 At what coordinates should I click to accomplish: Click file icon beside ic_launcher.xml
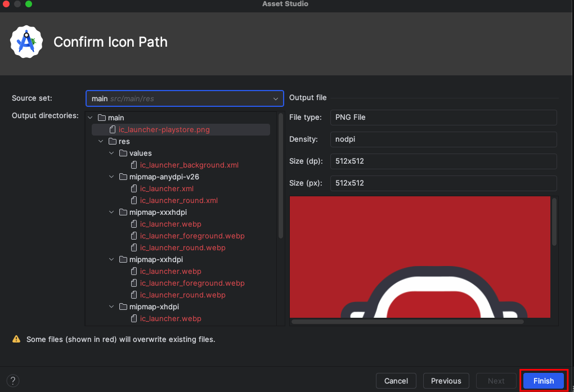tap(134, 188)
